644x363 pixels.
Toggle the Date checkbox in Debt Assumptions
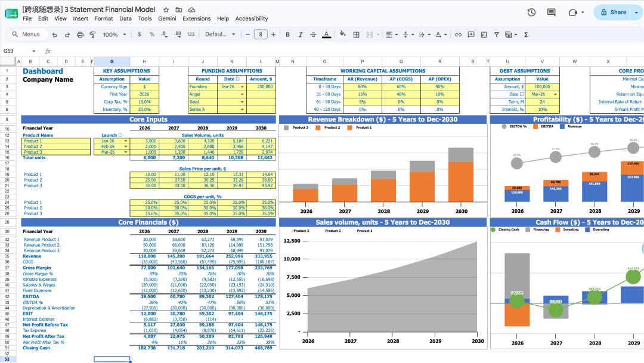pyautogui.click(x=522, y=94)
